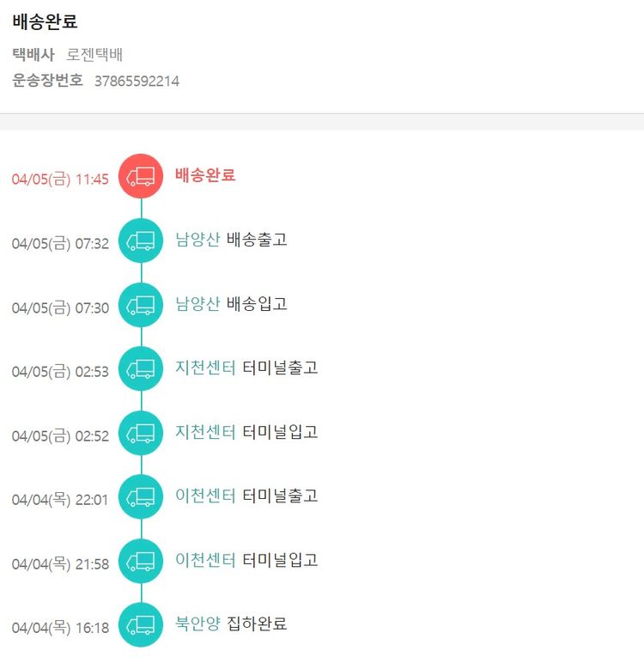Select tracking number 37865592214

pyautogui.click(x=137, y=82)
